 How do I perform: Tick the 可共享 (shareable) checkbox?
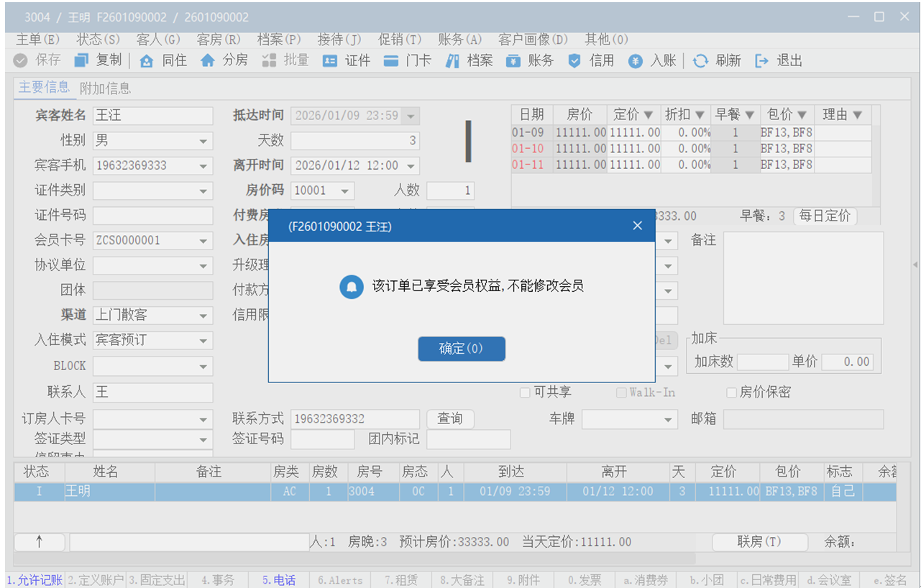pyautogui.click(x=526, y=392)
